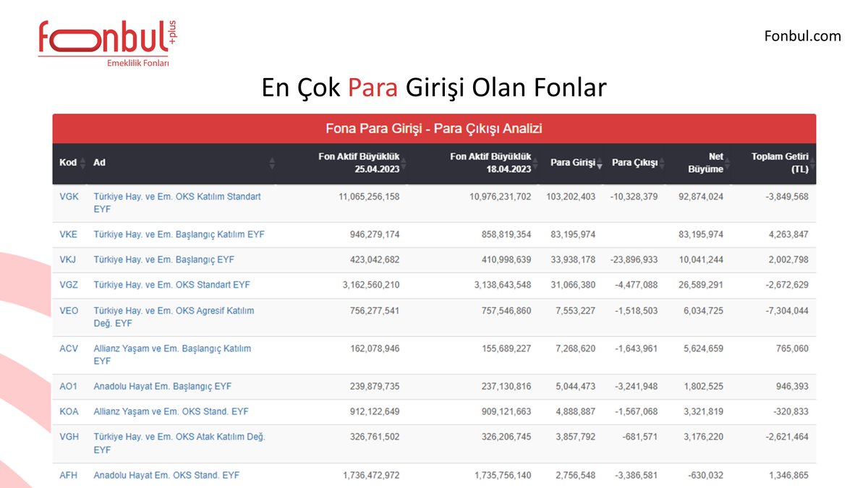
Task: Open Türkiye Hay. ve Em. Başlangıç Katılım EYF
Action: pos(179,235)
